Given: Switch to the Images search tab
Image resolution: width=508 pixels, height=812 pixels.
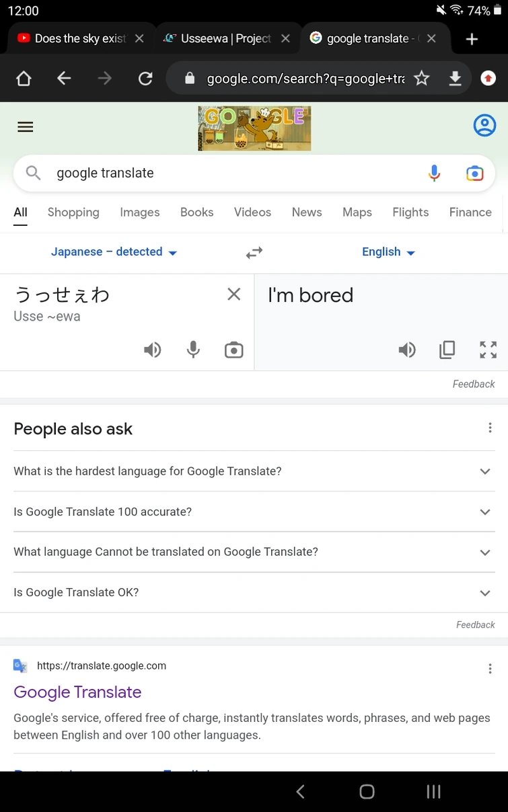Looking at the screenshot, I should (x=139, y=212).
